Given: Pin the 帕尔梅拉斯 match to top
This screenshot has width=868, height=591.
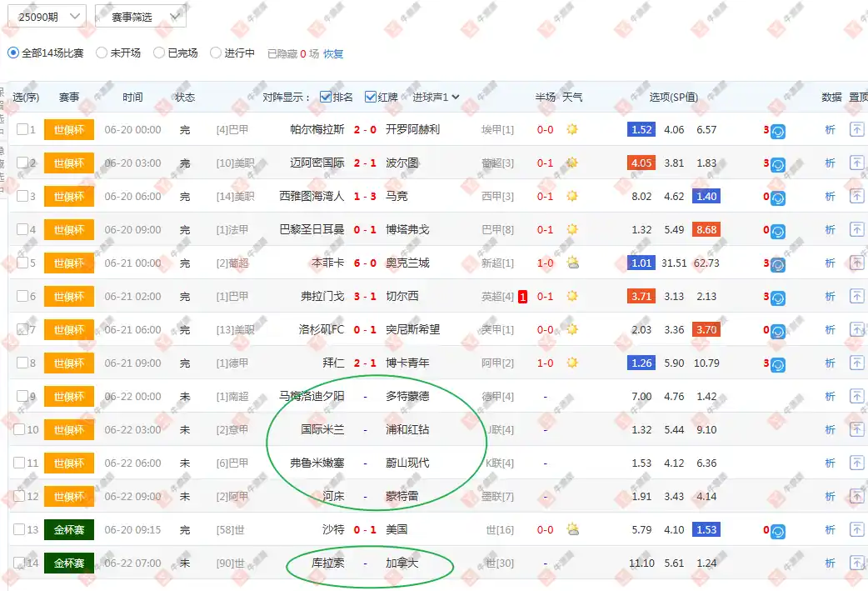Looking at the screenshot, I should coord(856,129).
